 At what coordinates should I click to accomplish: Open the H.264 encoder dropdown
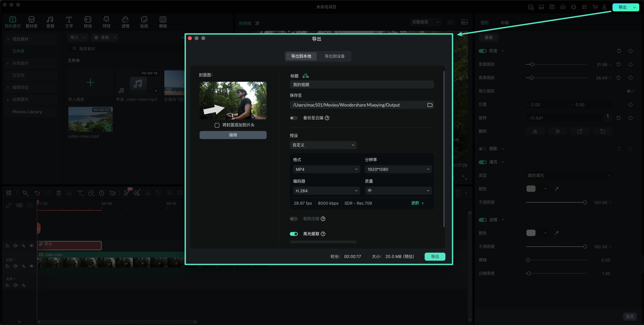click(326, 191)
